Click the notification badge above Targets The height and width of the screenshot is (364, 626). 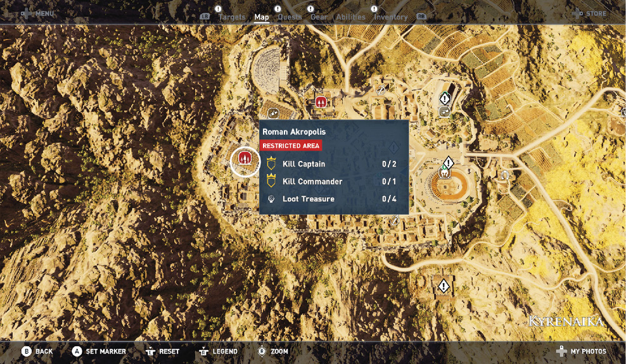pyautogui.click(x=218, y=9)
